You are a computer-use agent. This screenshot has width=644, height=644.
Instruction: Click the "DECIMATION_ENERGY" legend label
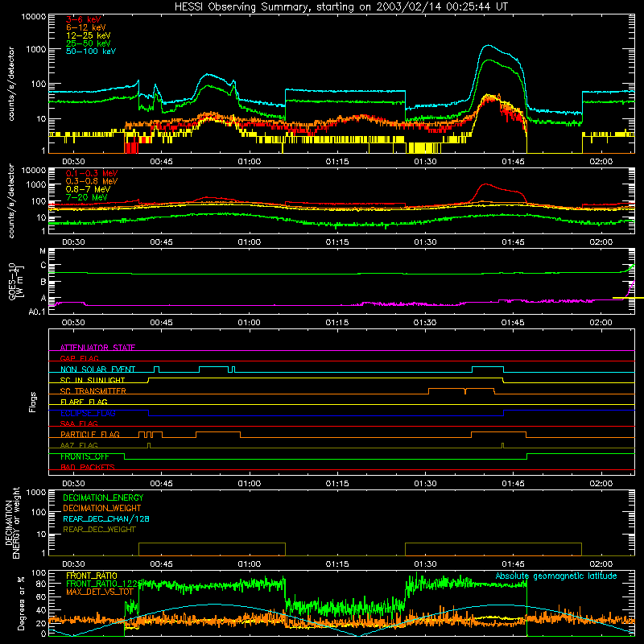coord(103,497)
